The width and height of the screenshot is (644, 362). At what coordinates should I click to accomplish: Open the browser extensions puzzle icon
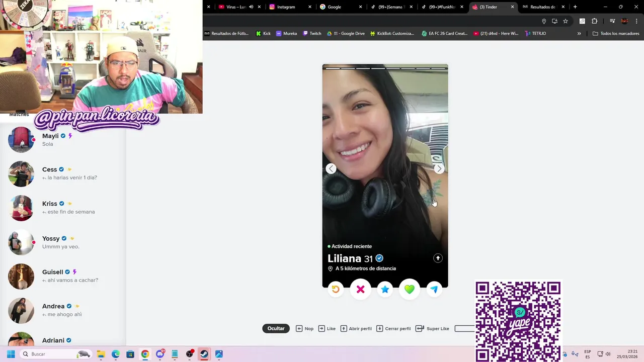[594, 21]
